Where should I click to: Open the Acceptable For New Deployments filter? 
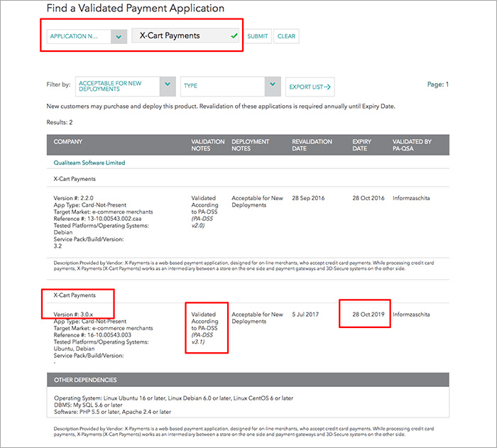125,86
